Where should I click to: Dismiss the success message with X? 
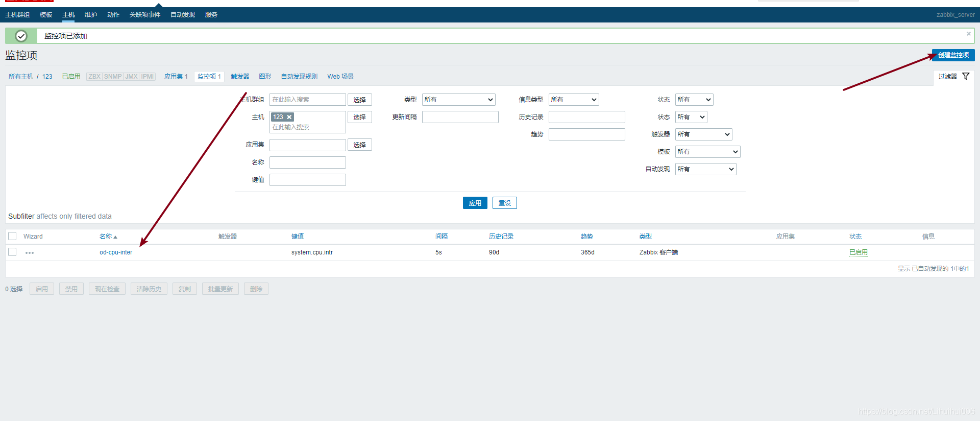(x=968, y=34)
